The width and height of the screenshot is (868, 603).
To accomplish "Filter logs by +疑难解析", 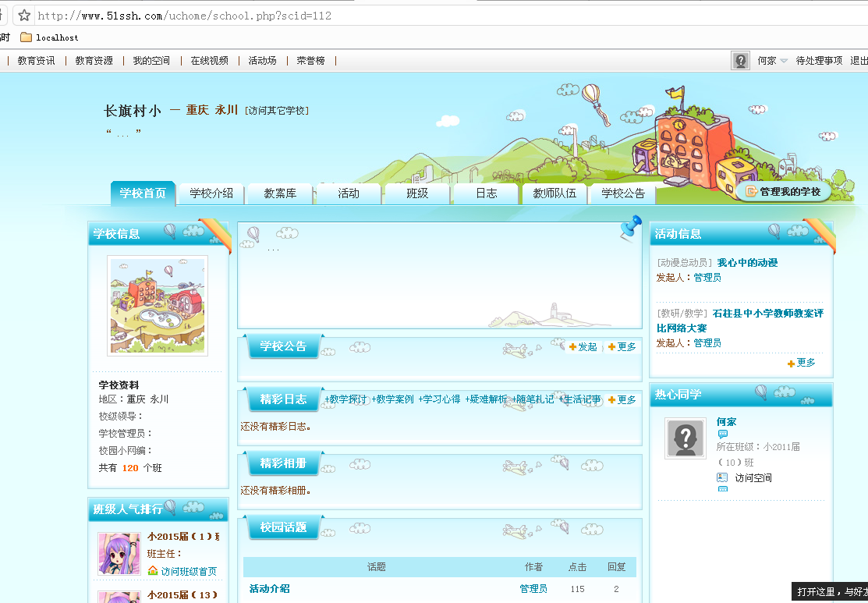I will pos(486,399).
